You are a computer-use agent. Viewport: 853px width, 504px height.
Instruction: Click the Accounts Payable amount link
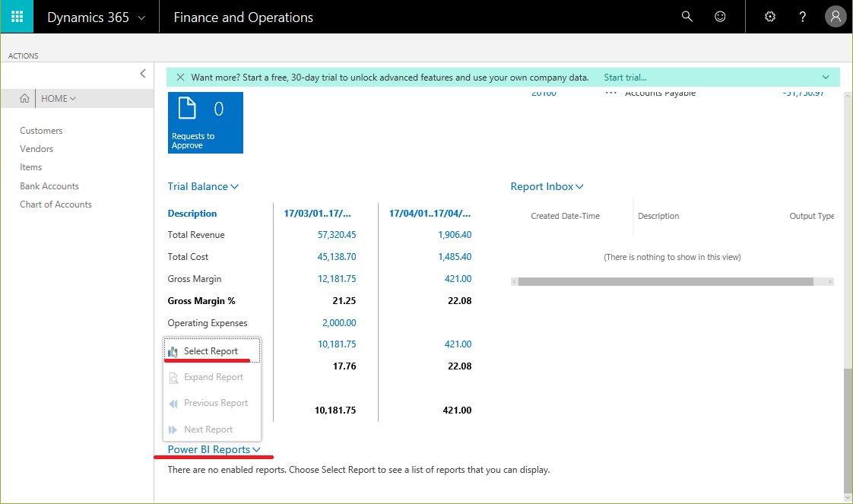coord(803,93)
